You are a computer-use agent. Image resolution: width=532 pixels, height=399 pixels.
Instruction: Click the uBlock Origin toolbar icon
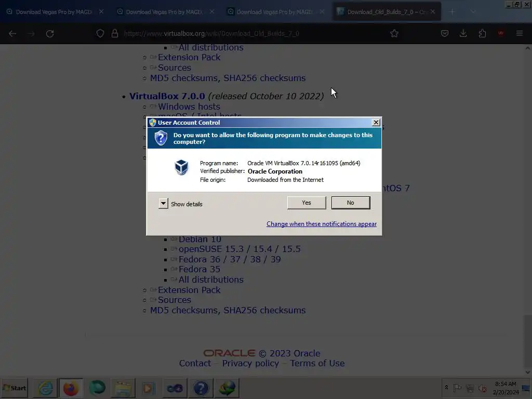point(501,33)
